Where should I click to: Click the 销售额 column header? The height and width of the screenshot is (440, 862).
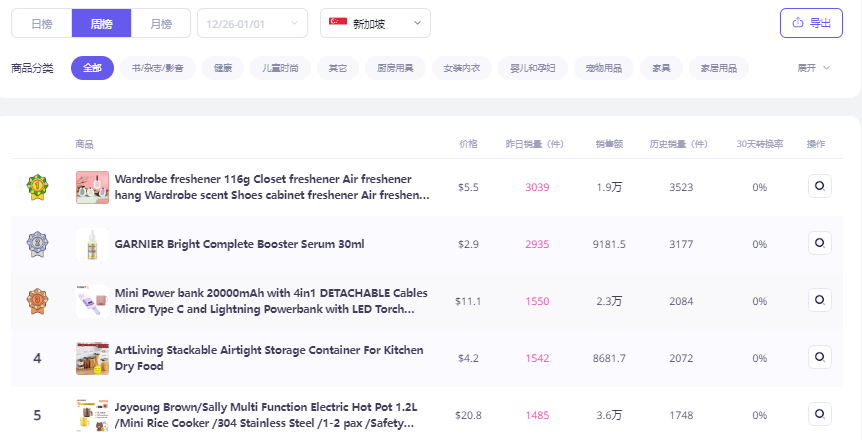609,144
